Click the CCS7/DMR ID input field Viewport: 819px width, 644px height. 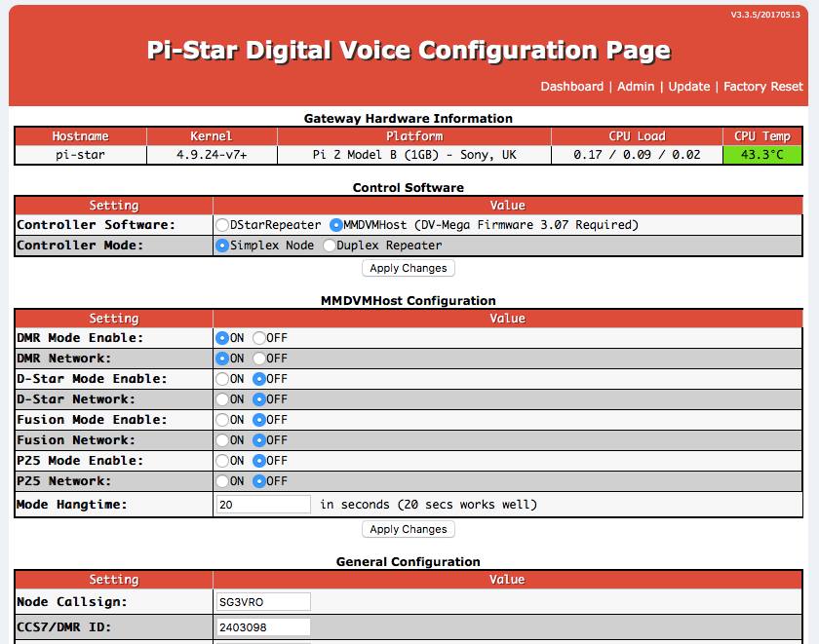coord(263,627)
